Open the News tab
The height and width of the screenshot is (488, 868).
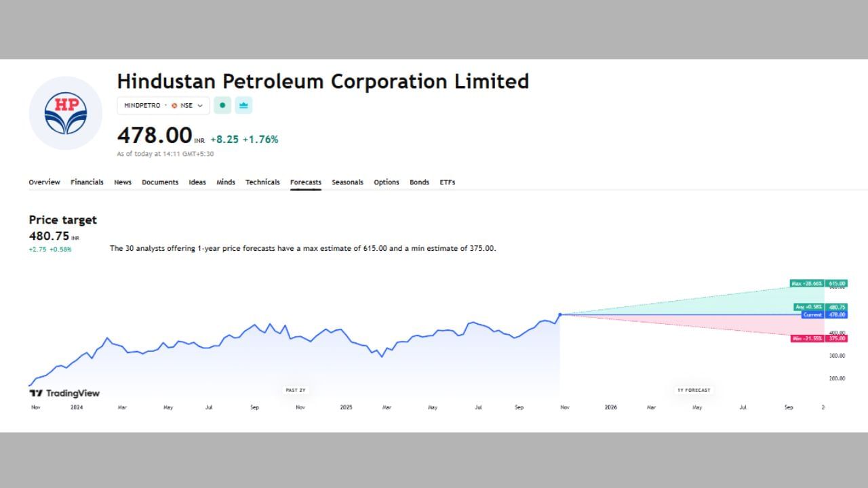tap(122, 182)
